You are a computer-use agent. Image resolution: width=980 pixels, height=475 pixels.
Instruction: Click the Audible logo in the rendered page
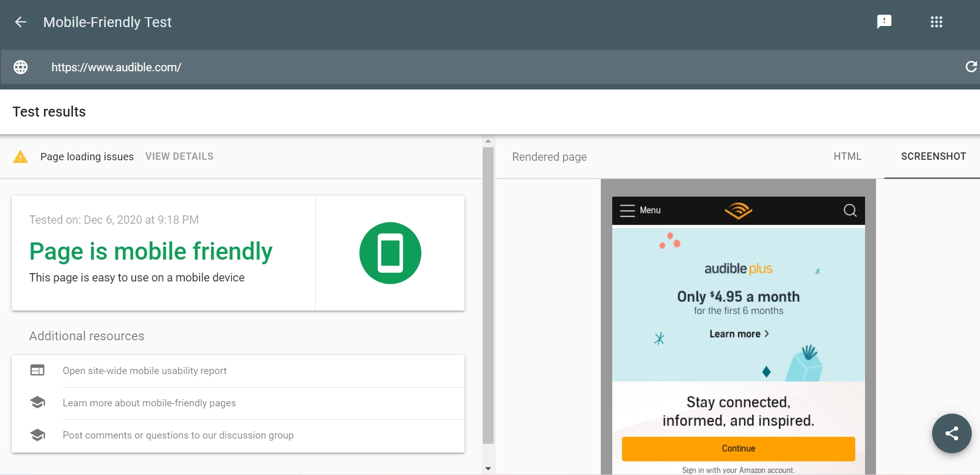(738, 210)
